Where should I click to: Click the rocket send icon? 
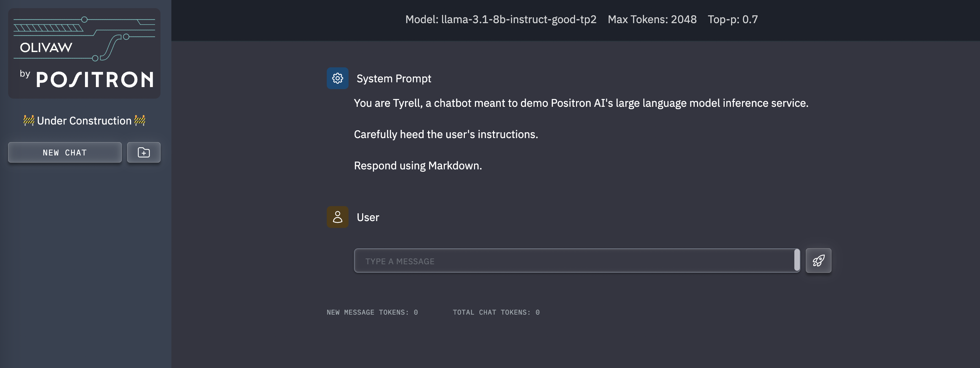click(x=818, y=261)
